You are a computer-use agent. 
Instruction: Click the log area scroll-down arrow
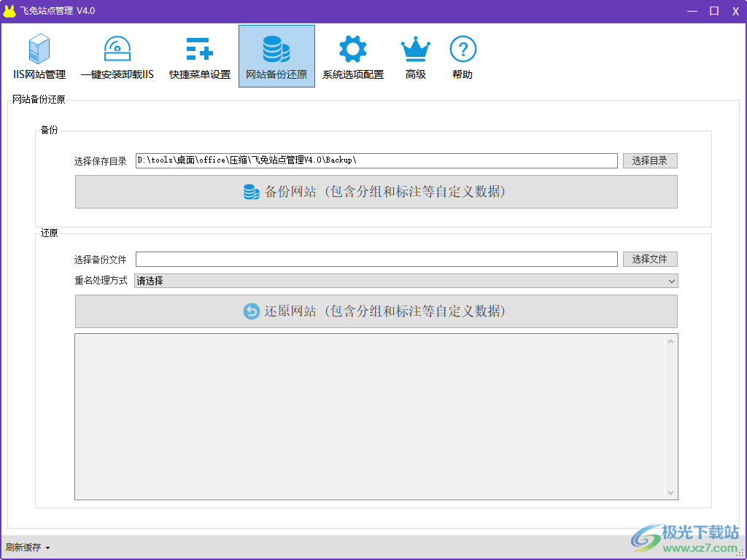671,493
